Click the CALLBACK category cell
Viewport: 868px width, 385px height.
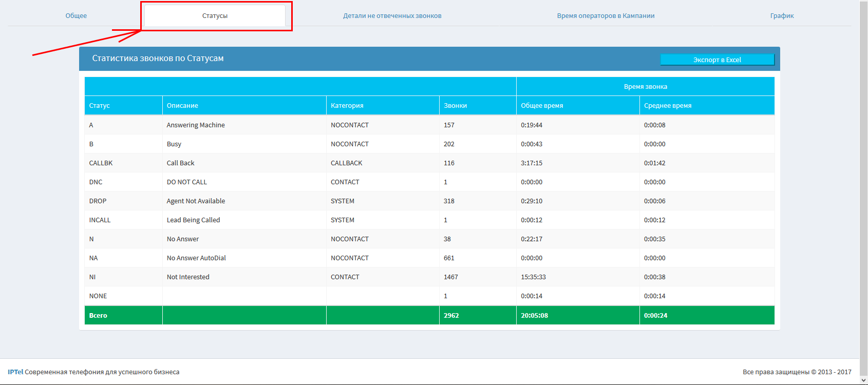point(383,163)
